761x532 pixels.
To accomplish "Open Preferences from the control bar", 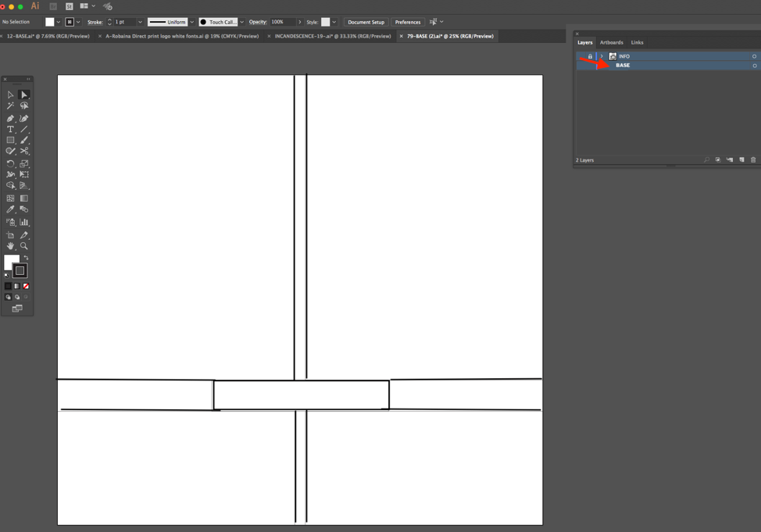I will click(x=407, y=22).
